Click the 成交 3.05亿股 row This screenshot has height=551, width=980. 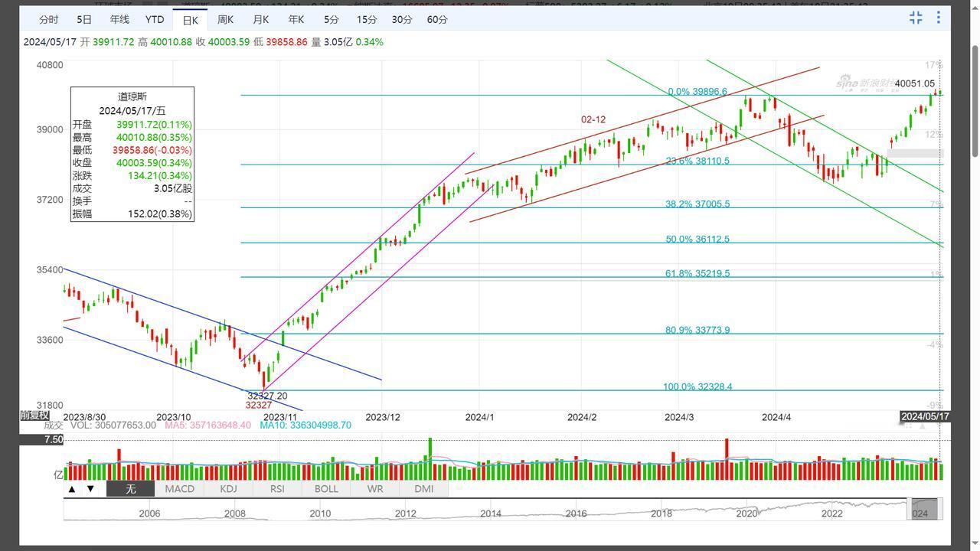click(x=132, y=188)
